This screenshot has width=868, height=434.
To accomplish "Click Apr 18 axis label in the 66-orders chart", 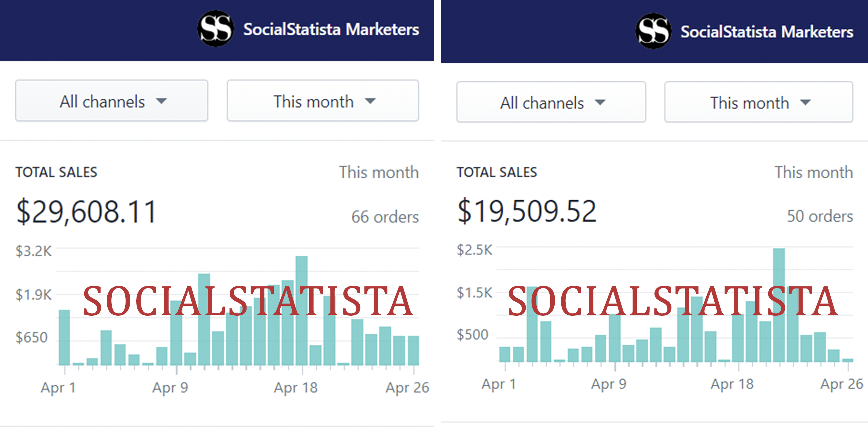I will click(x=295, y=387).
